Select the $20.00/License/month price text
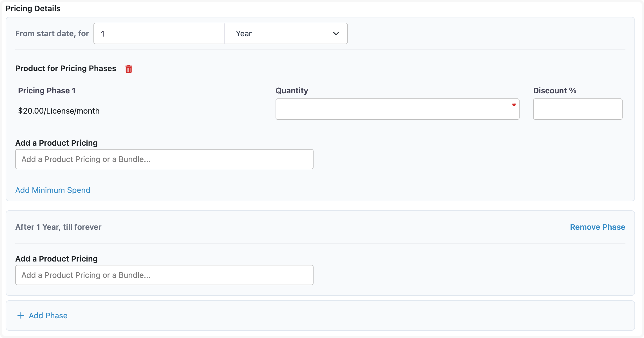 click(59, 111)
